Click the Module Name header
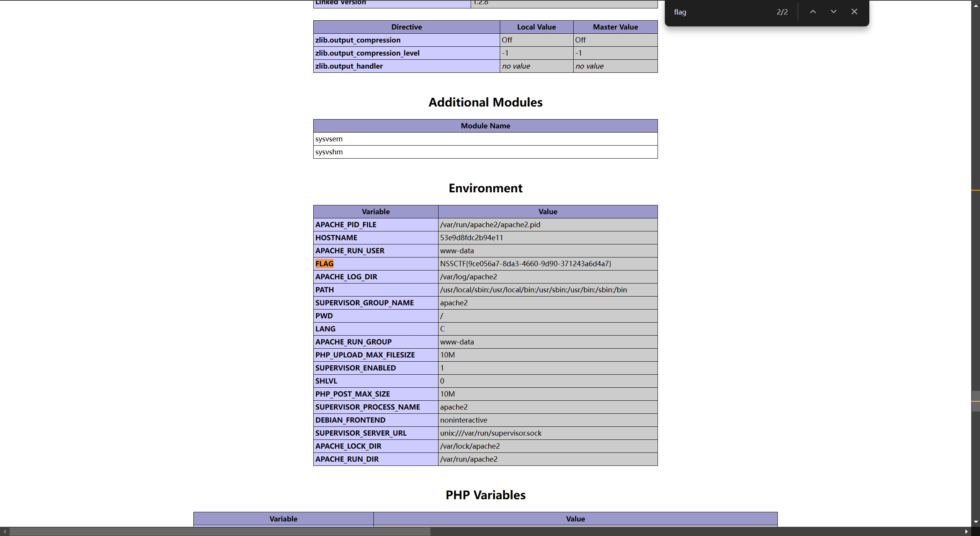The height and width of the screenshot is (536, 980). point(485,126)
